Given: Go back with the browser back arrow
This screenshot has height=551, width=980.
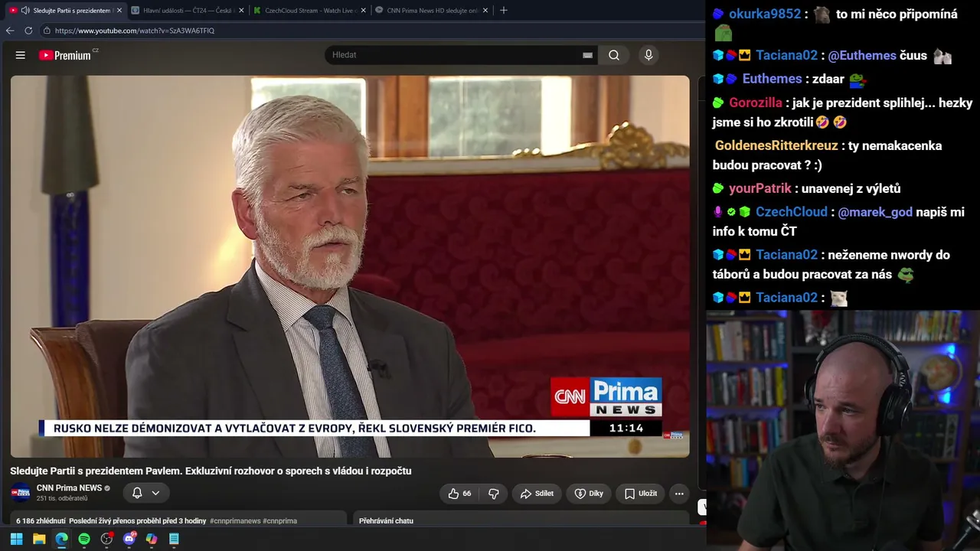Looking at the screenshot, I should click(x=10, y=31).
